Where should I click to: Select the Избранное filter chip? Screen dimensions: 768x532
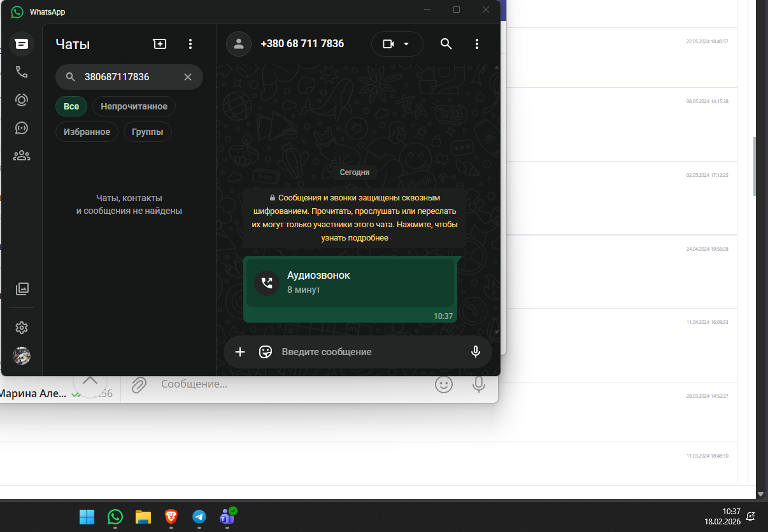[x=87, y=132]
